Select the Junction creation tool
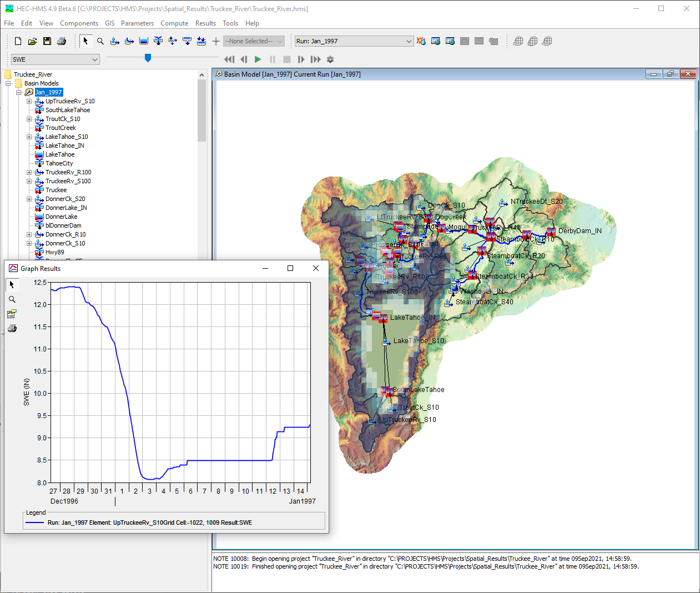Image resolution: width=700 pixels, height=593 pixels. 158,41
